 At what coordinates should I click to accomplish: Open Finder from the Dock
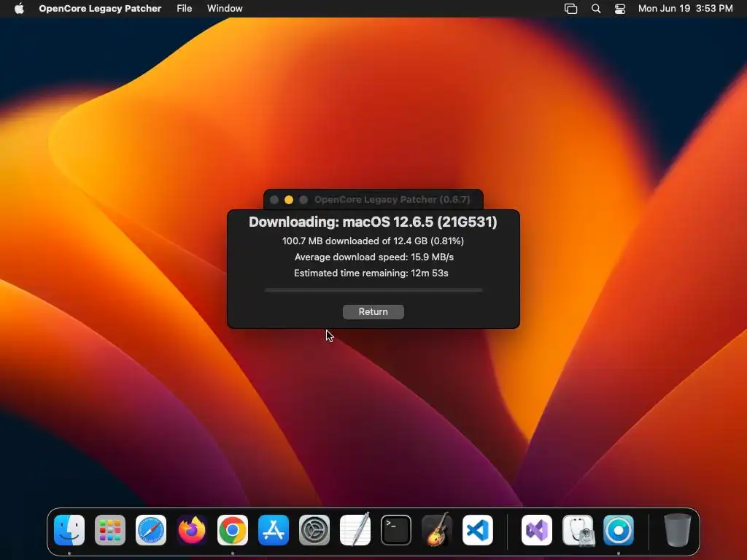point(69,530)
